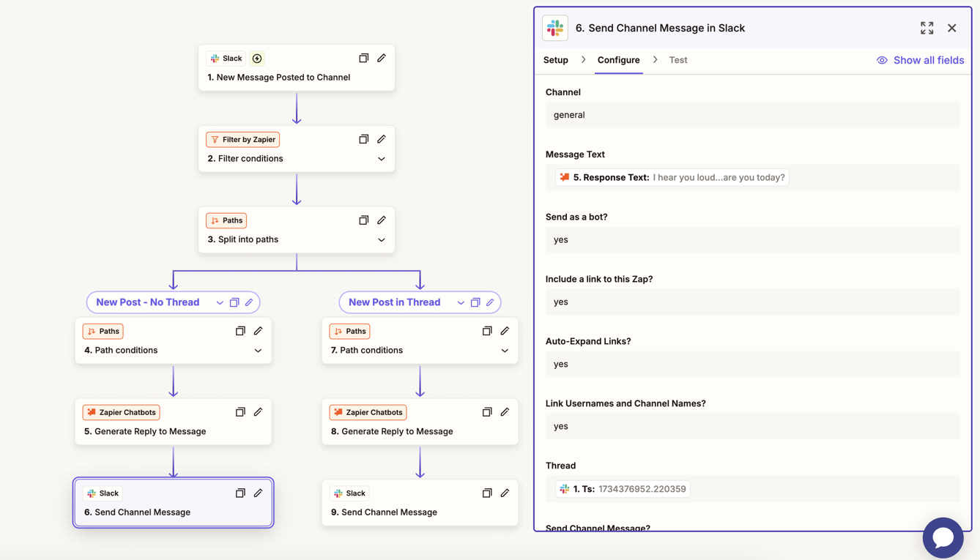Select the Slack badge on step 1
Viewport: 980px width, 560px height.
(226, 59)
